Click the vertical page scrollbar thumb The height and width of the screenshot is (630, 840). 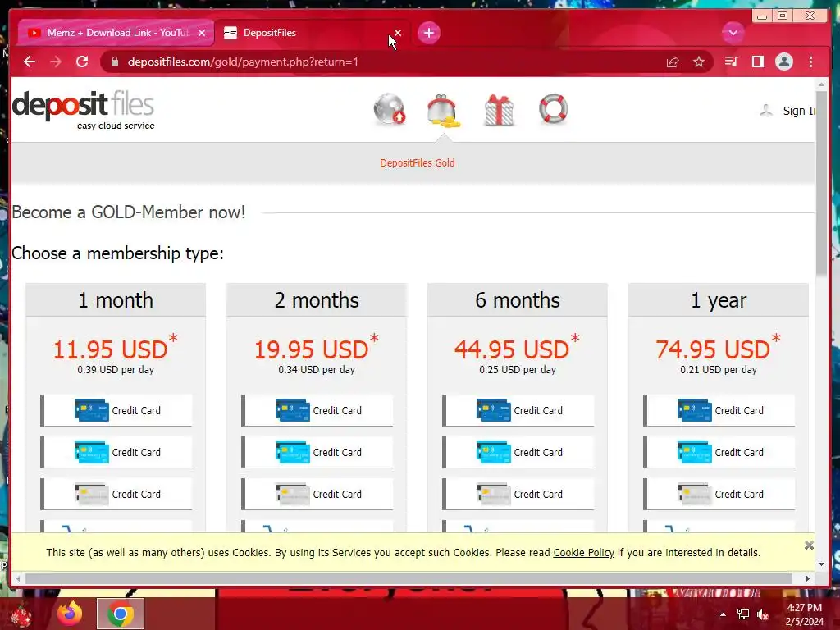click(821, 182)
